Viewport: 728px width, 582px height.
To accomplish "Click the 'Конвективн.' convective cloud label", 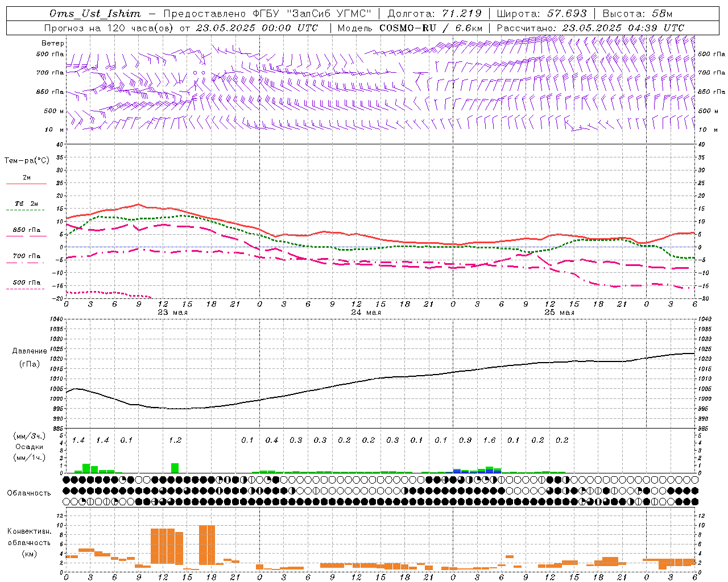I will pos(29,531).
